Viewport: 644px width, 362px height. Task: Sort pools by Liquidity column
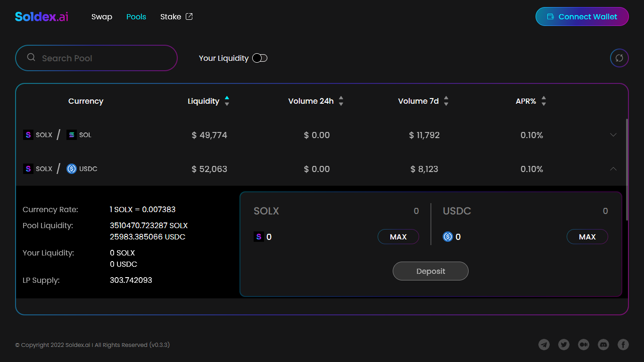point(227,101)
